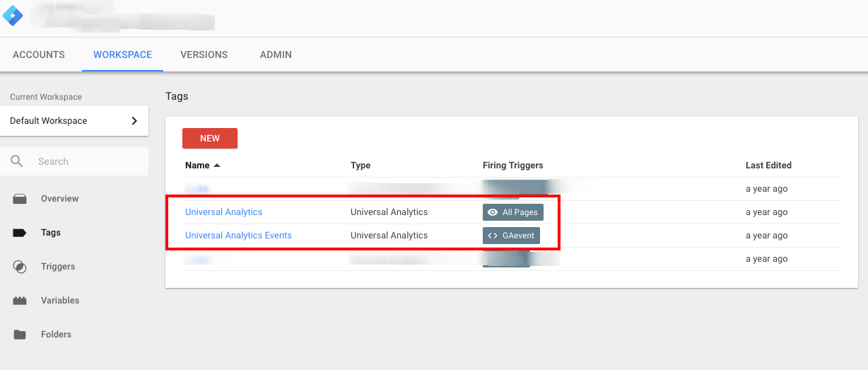
Task: Open the Universal Analytics Events tag
Action: click(x=238, y=236)
